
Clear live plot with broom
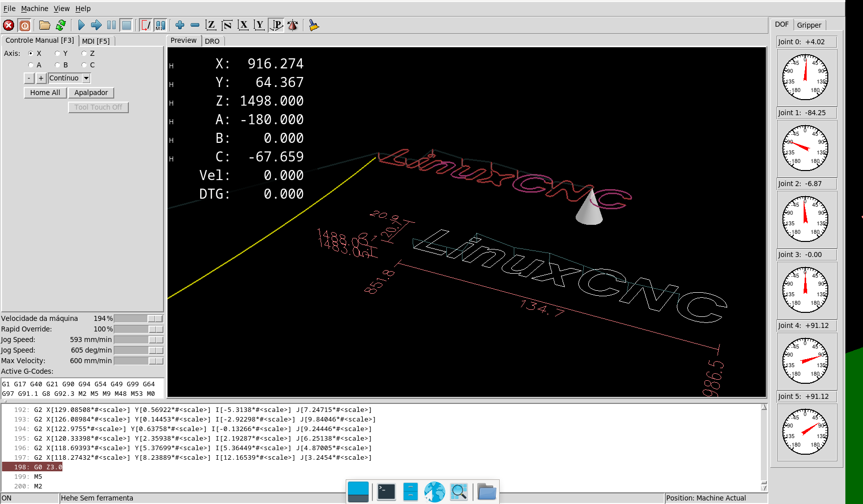pos(313,25)
